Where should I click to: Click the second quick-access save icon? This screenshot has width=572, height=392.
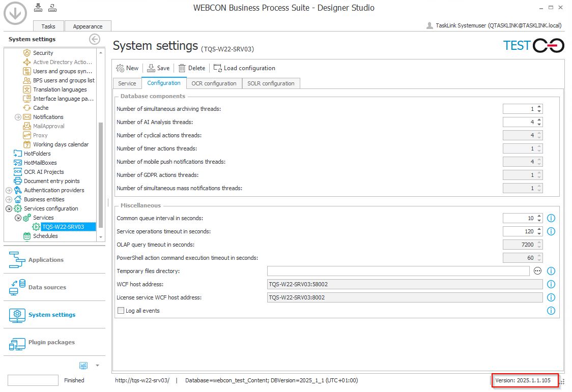tap(52, 7)
